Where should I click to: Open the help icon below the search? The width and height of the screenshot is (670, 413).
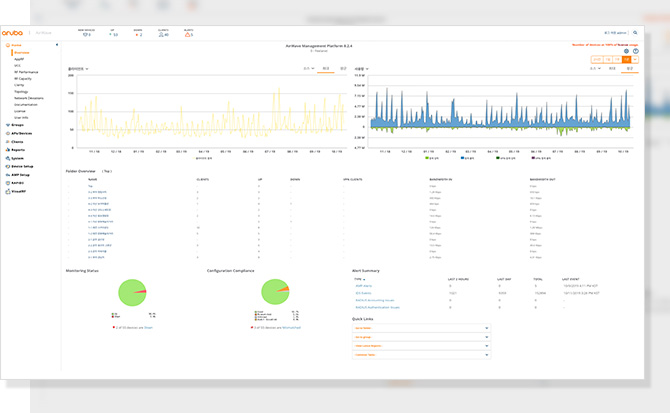point(637,51)
